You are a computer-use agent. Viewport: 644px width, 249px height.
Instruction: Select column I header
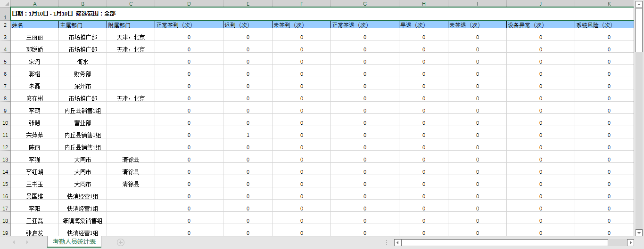[477, 3]
